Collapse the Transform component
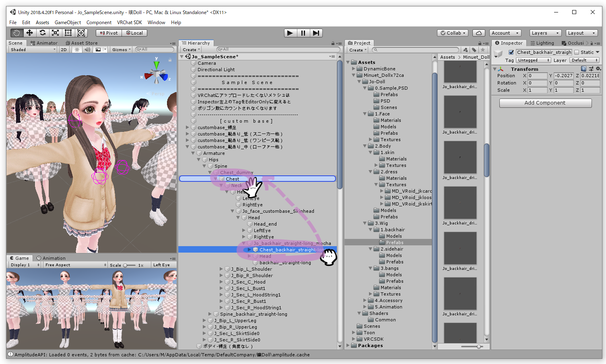Screen dimensions: 606x364 coord(495,69)
